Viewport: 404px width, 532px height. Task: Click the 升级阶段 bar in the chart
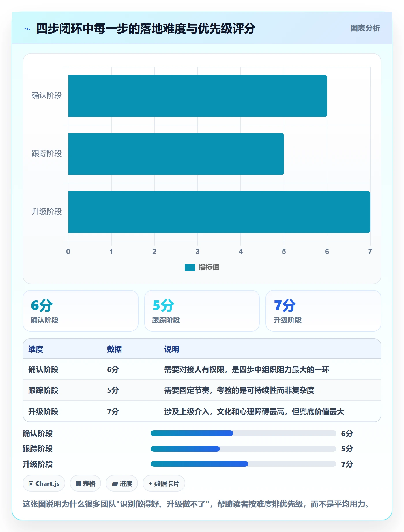click(x=219, y=212)
